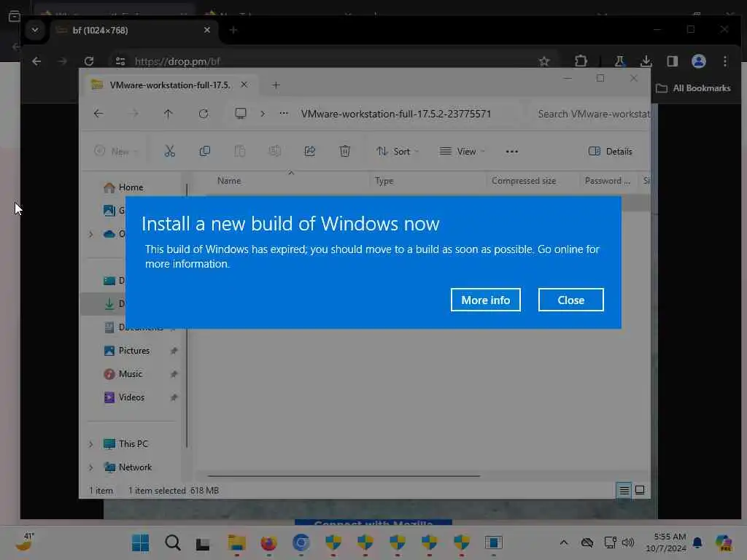Image resolution: width=747 pixels, height=560 pixels.
Task: Go back in File Explorer
Action: pos(98,113)
